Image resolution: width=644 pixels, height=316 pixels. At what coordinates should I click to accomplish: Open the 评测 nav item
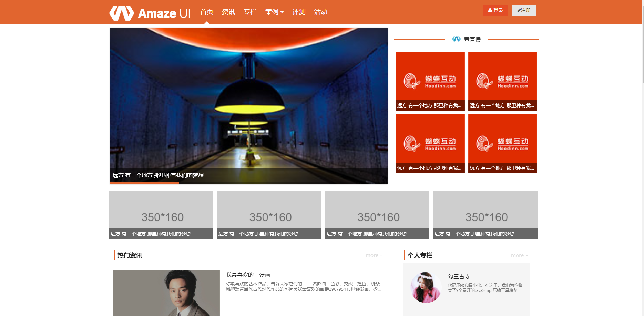pyautogui.click(x=299, y=12)
